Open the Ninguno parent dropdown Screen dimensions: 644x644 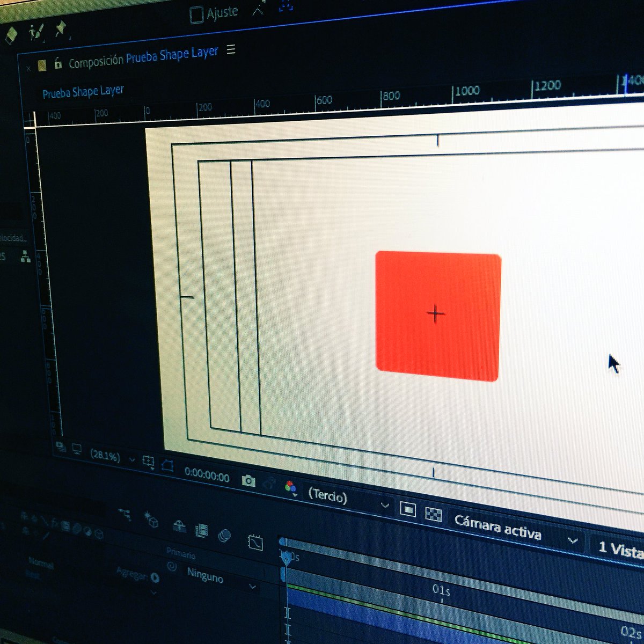222,579
